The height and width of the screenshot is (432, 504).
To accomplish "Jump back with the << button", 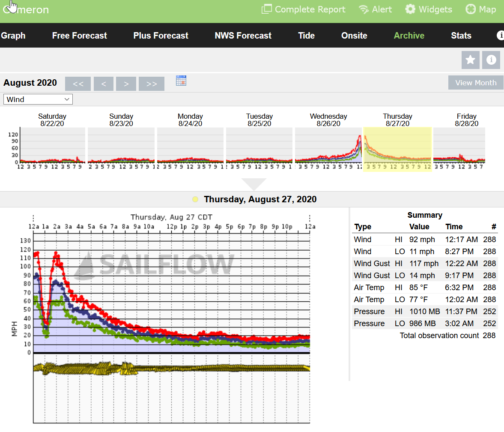I will click(x=78, y=84).
